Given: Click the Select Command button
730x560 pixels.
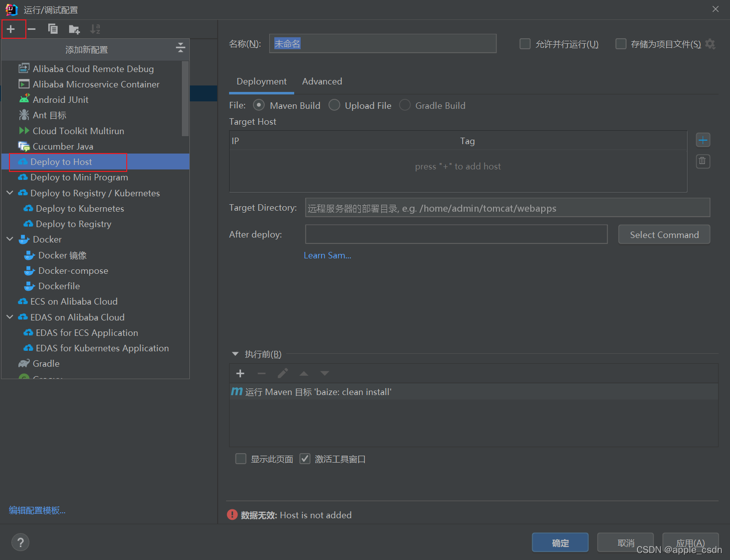Looking at the screenshot, I should click(x=664, y=234).
